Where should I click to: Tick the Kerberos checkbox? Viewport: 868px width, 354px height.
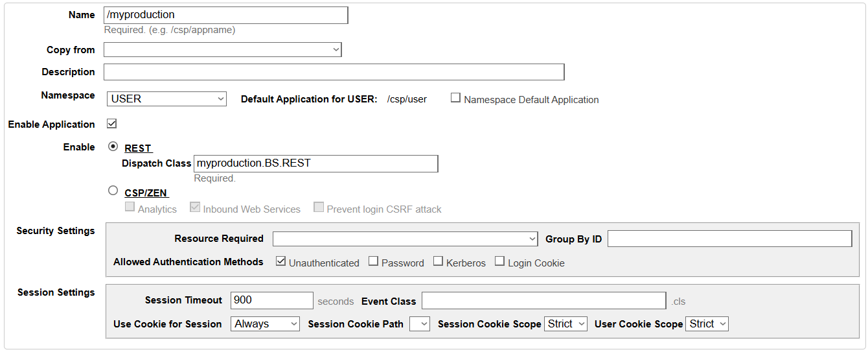438,262
